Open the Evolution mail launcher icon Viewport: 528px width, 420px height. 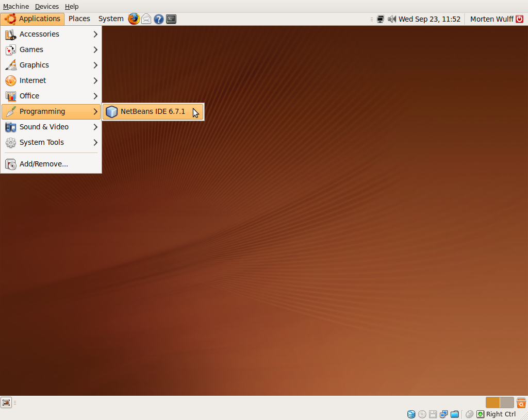tap(146, 19)
